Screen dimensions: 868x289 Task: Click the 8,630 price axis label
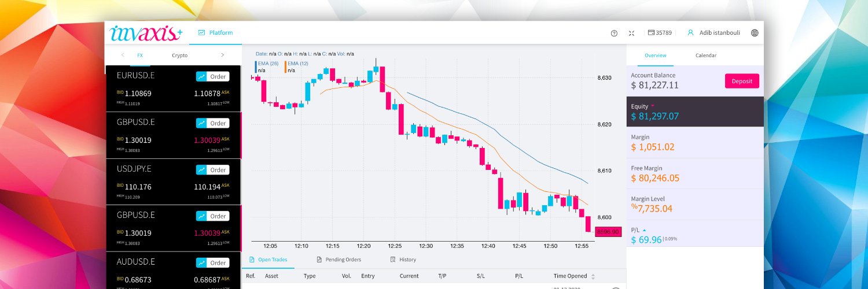click(604, 77)
